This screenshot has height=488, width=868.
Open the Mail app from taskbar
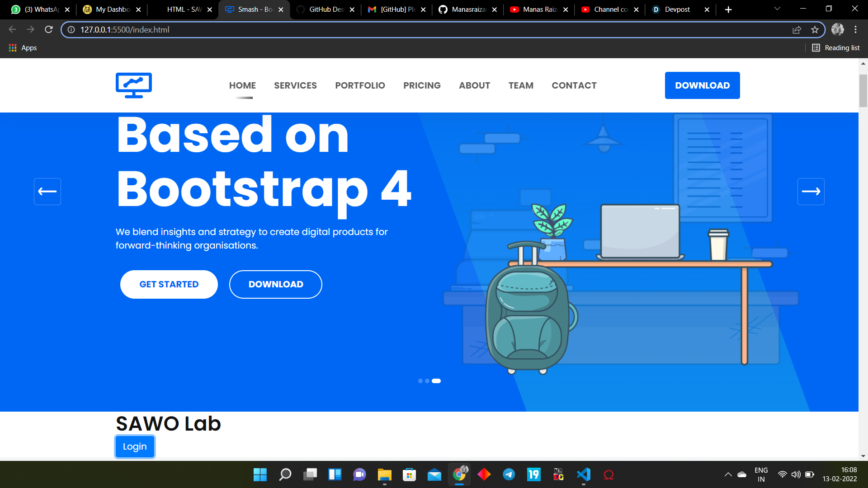[434, 474]
